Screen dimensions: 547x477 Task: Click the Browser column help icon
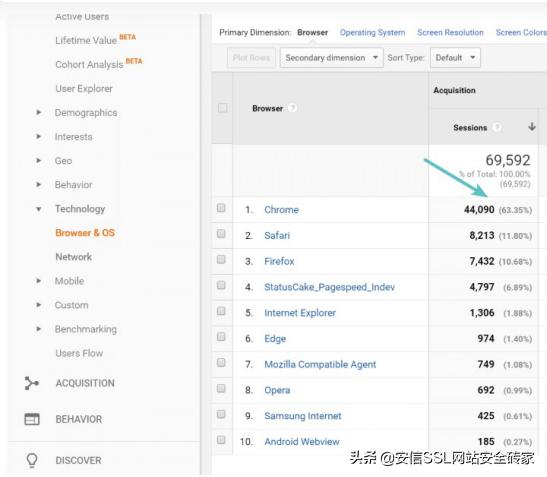click(x=292, y=108)
